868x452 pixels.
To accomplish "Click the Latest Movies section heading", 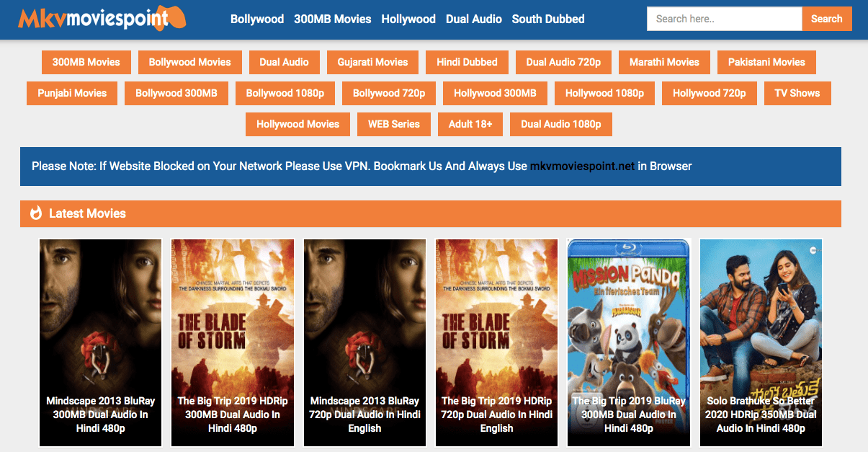I will [87, 213].
